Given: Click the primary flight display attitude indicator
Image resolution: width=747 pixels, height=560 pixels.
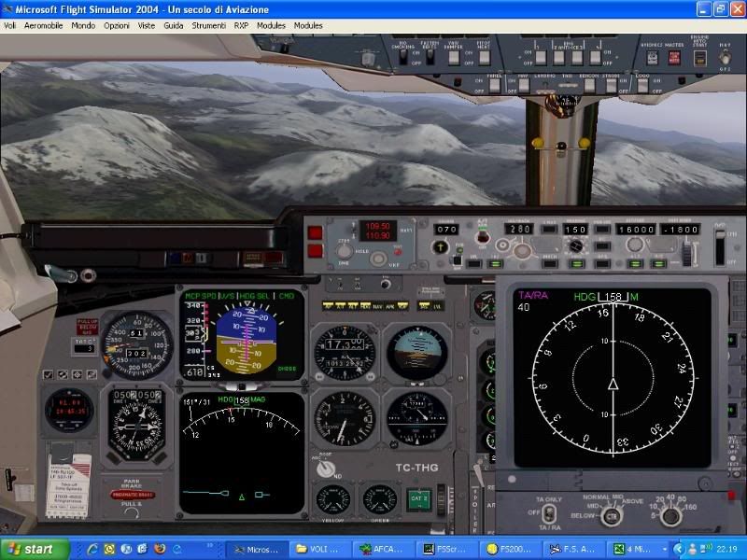Looking at the screenshot, I should point(247,341).
